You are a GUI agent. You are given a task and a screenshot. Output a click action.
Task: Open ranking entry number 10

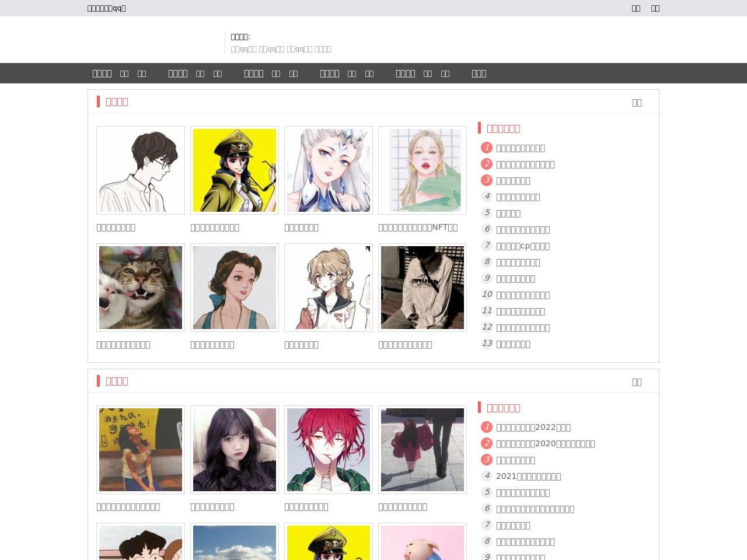[523, 295]
